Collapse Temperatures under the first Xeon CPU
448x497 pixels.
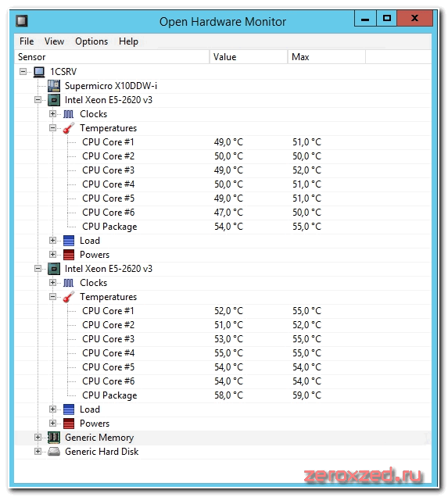(52, 127)
